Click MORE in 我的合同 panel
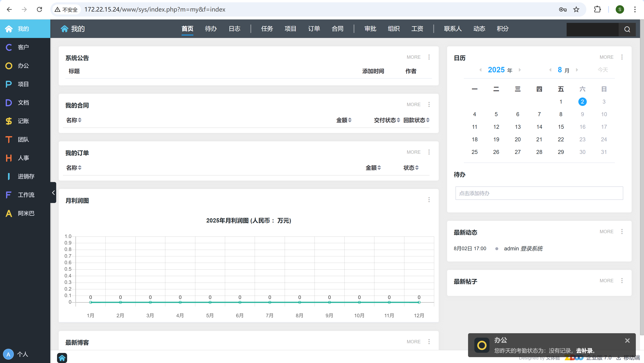 [x=414, y=104]
